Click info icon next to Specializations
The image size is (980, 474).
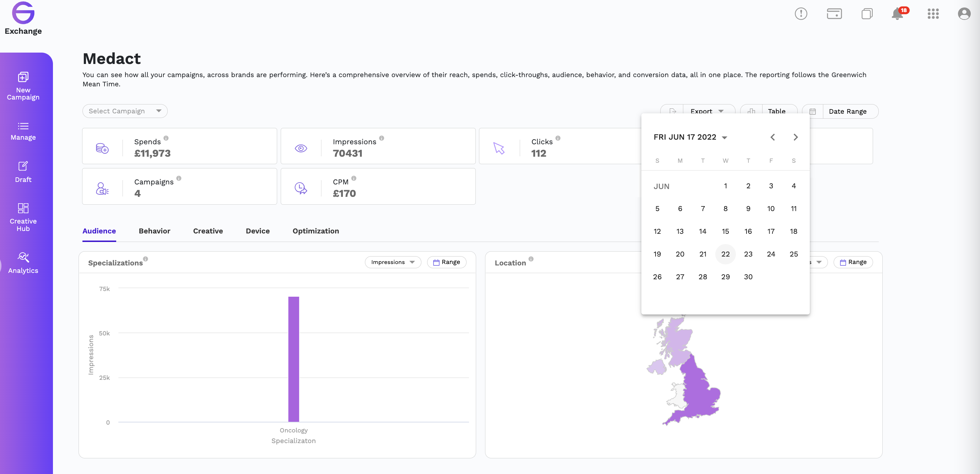pos(145,259)
